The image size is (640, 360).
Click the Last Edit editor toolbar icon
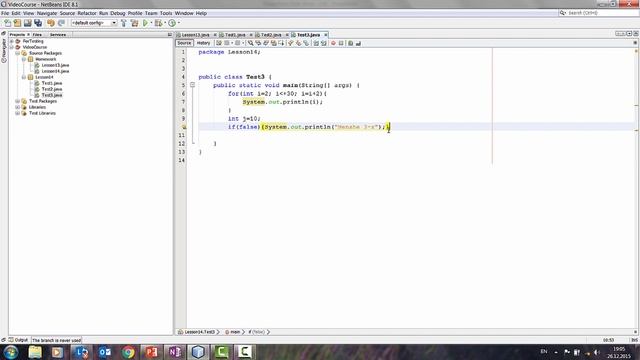219,43
